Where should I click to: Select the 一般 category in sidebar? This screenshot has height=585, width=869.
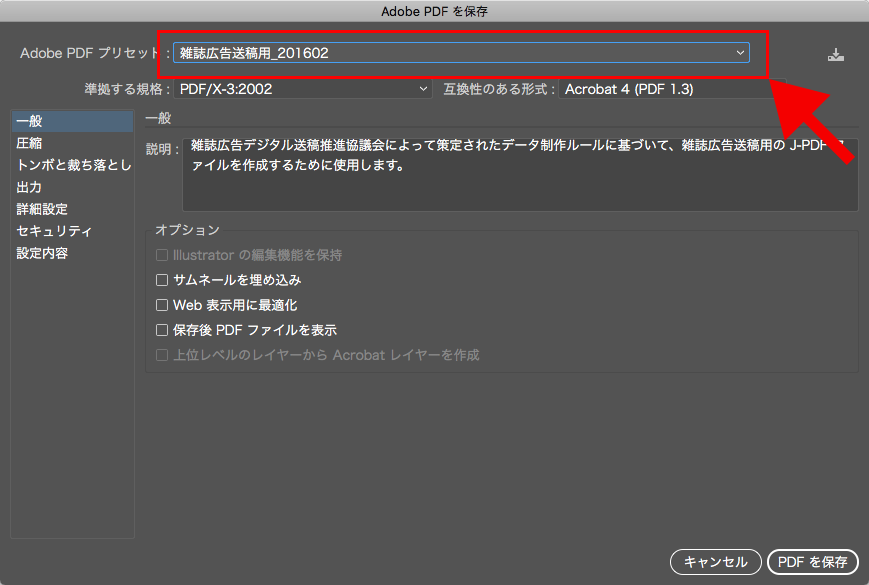[72, 121]
